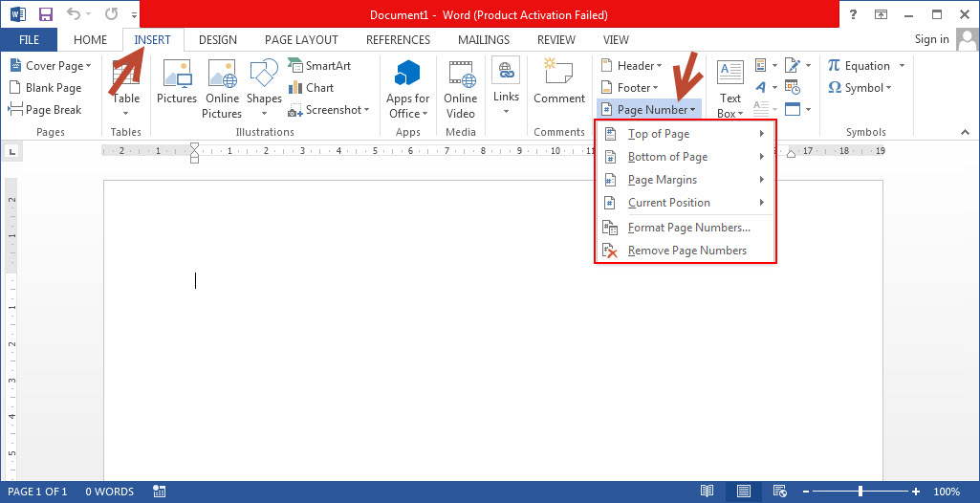The height and width of the screenshot is (503, 980).
Task: Open the Equation dropdown arrow
Action: (902, 66)
